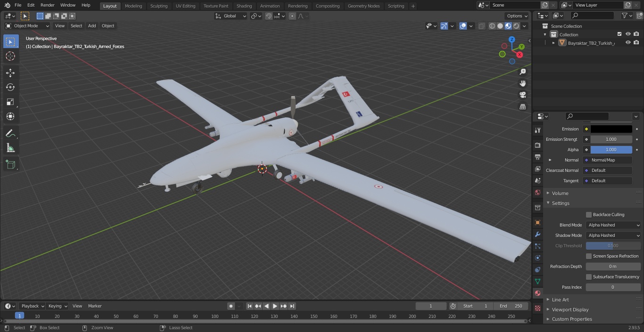This screenshot has width=644, height=332.
Task: Select the Transform tool
Action: coord(10,116)
